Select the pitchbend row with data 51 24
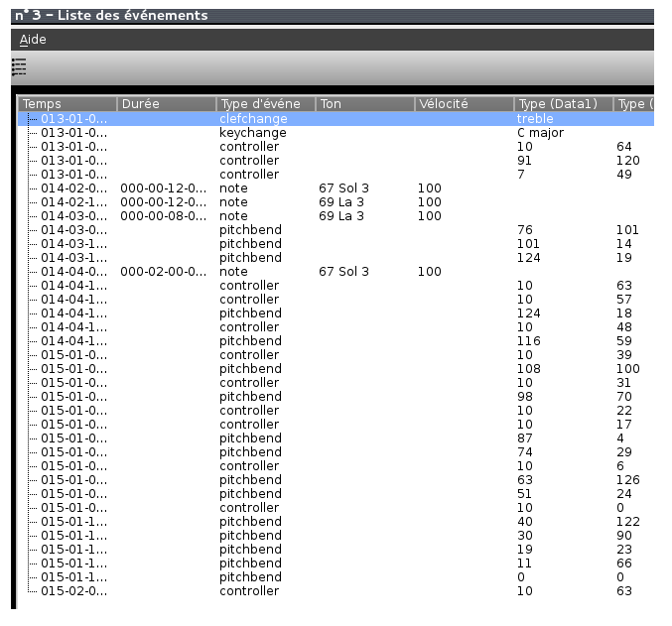Image resolution: width=672 pixels, height=626 pixels. [336, 494]
